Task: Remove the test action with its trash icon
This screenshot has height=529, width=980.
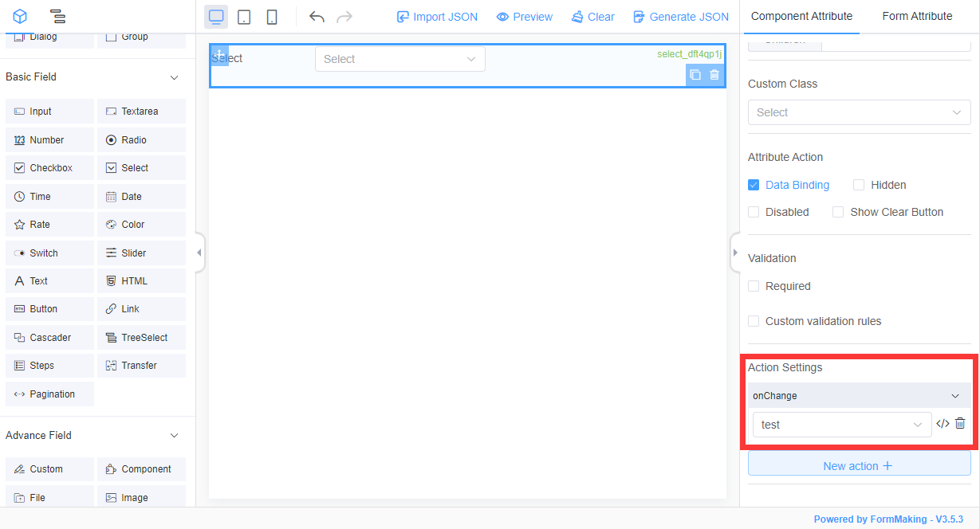Action: [962, 424]
